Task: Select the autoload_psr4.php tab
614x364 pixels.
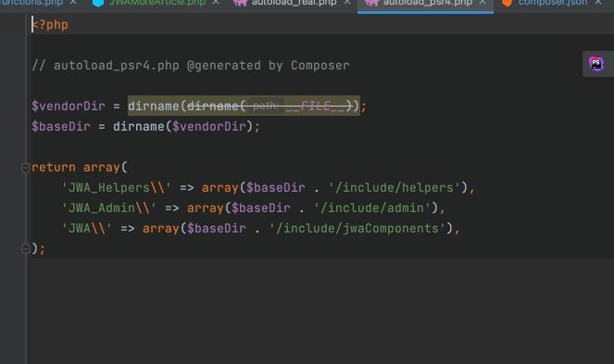Action: (428, 3)
